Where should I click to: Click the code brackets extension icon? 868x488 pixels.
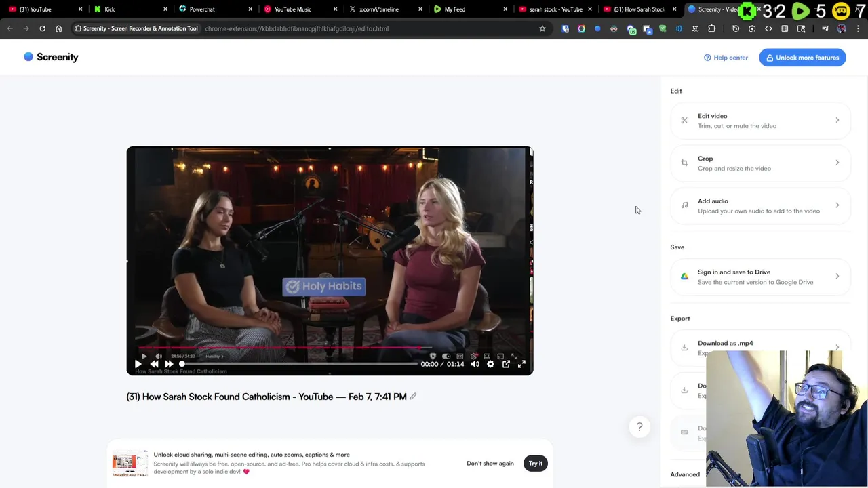pos(768,28)
